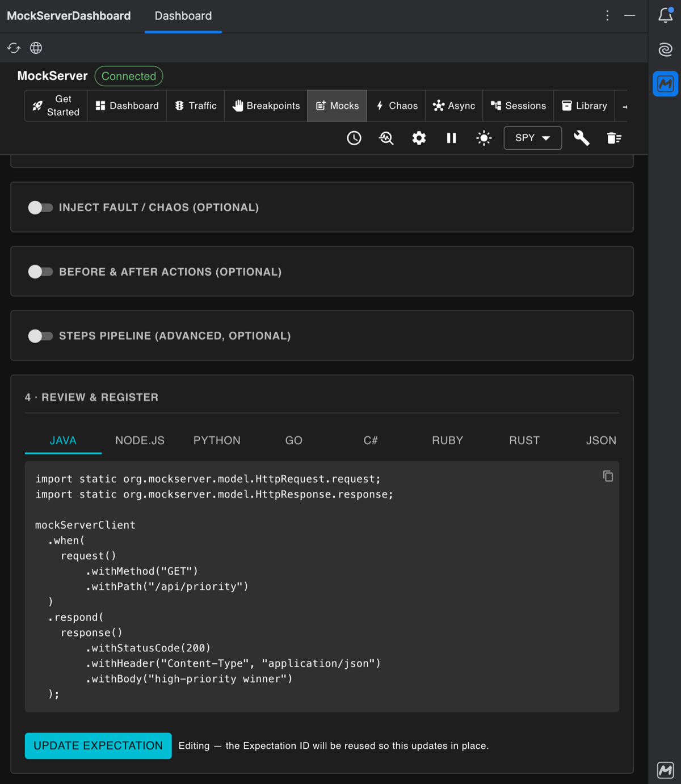Click the Connected status badge
681x784 pixels.
[129, 76]
